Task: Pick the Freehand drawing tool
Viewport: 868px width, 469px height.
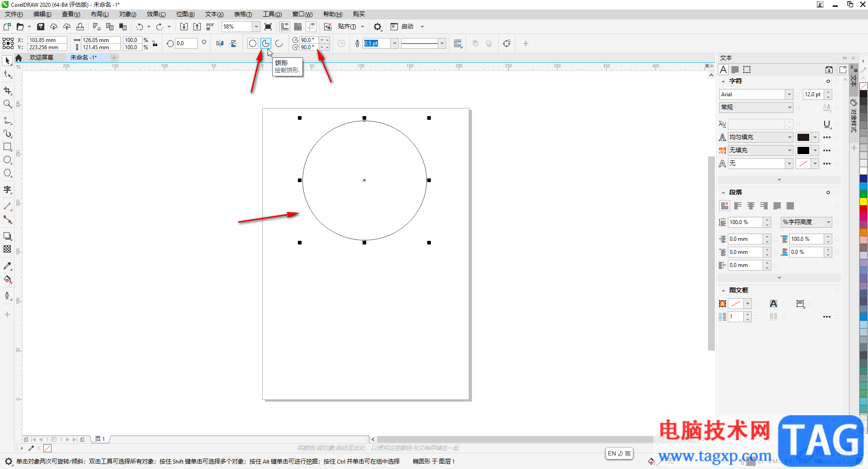Action: pyautogui.click(x=7, y=121)
